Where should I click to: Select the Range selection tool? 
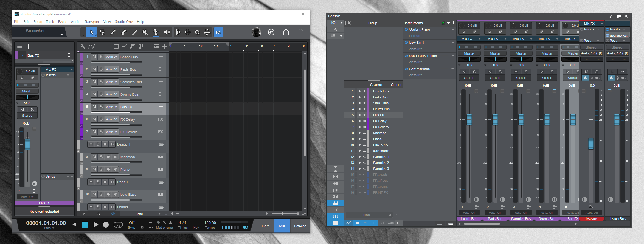tap(103, 32)
